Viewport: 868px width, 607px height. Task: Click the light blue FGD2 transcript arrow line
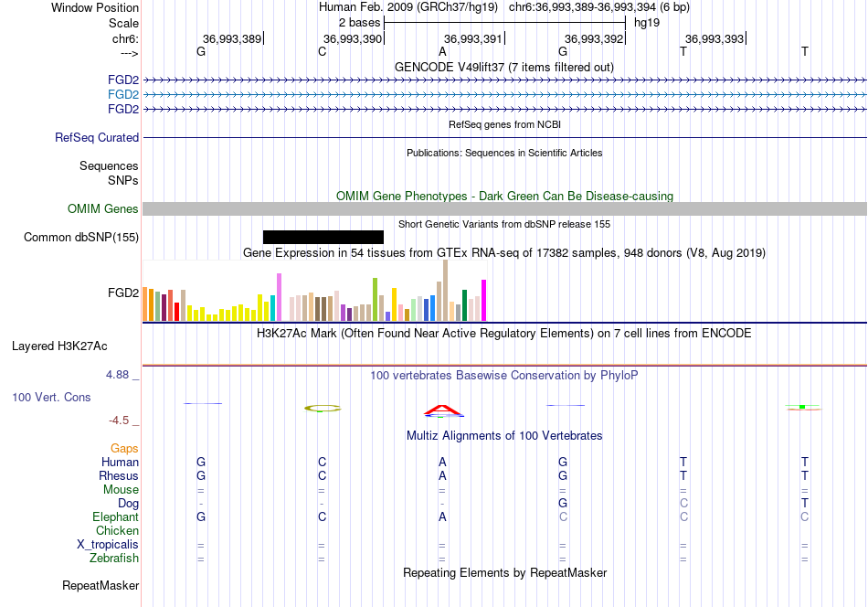504,95
